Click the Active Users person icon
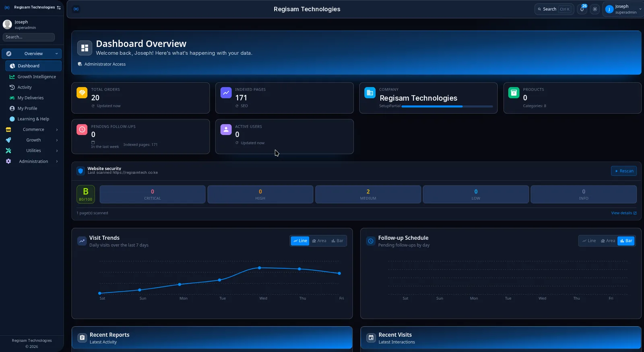Image resolution: width=644 pixels, height=352 pixels. (x=226, y=130)
